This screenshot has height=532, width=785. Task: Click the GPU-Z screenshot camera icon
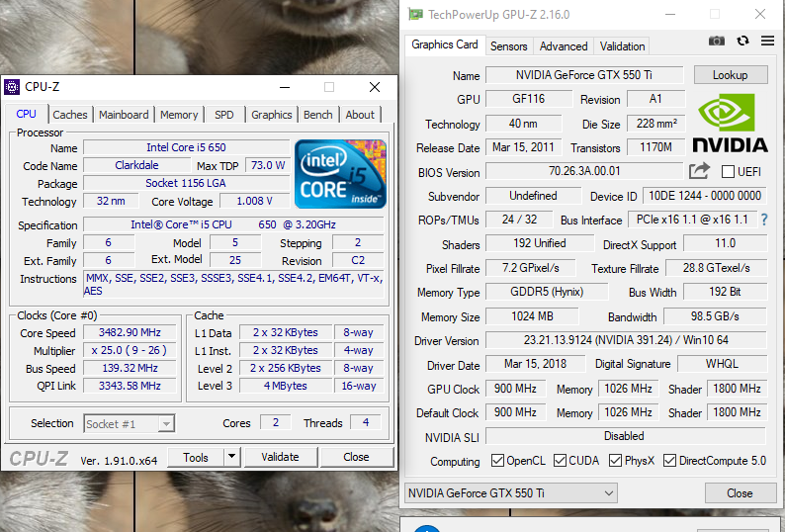tap(717, 41)
